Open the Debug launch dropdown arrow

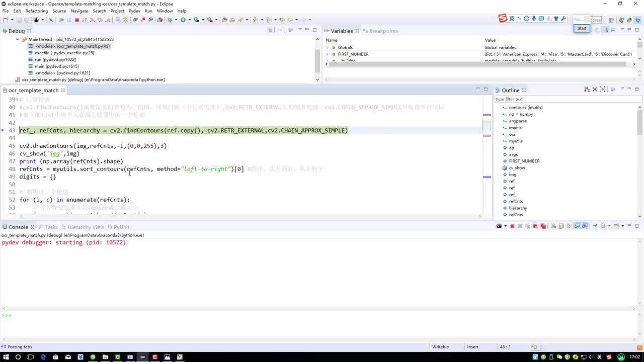pos(176,20)
